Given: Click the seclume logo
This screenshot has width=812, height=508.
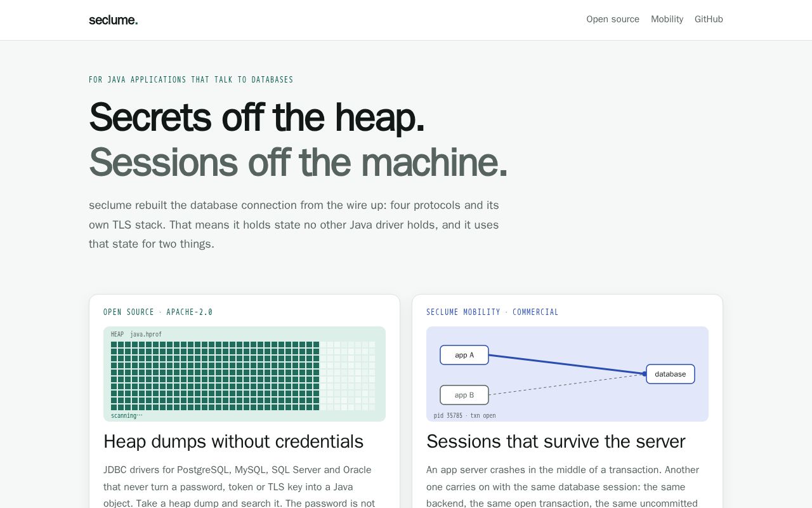Looking at the screenshot, I should tap(113, 20).
